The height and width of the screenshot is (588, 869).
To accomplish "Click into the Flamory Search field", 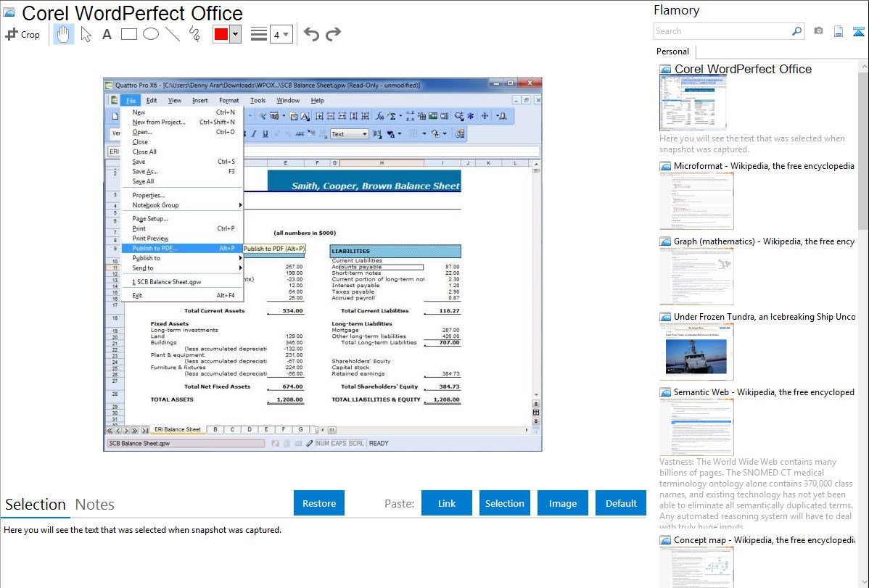I will pos(722,31).
